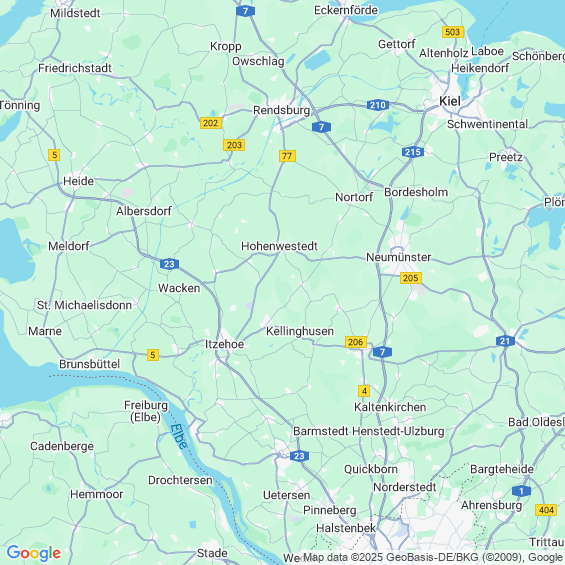Select the Brunsbüttel town label
This screenshot has width=565, height=565.
[89, 364]
